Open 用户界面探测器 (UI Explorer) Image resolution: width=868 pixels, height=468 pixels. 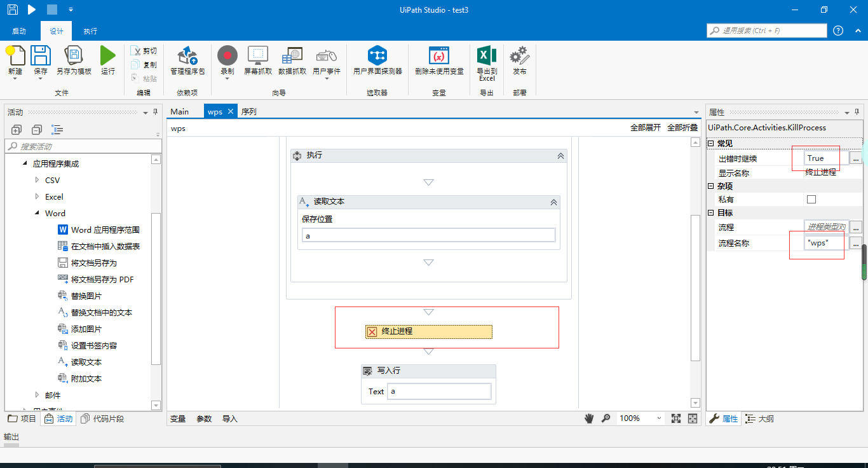point(377,61)
